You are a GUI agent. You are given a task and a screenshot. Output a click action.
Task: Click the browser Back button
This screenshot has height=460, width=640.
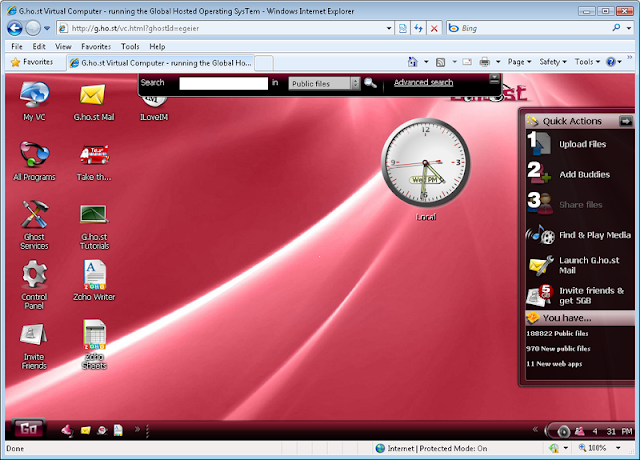point(15,28)
